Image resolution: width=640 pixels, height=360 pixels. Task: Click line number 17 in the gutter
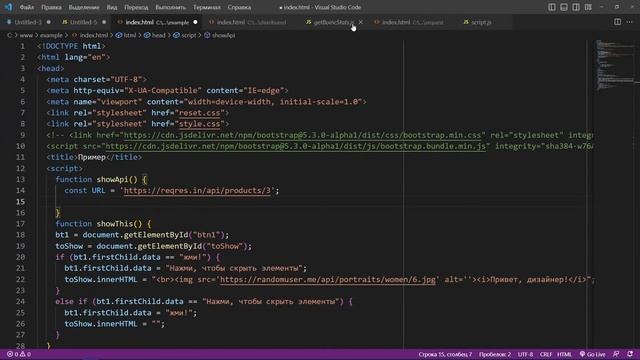coord(20,224)
